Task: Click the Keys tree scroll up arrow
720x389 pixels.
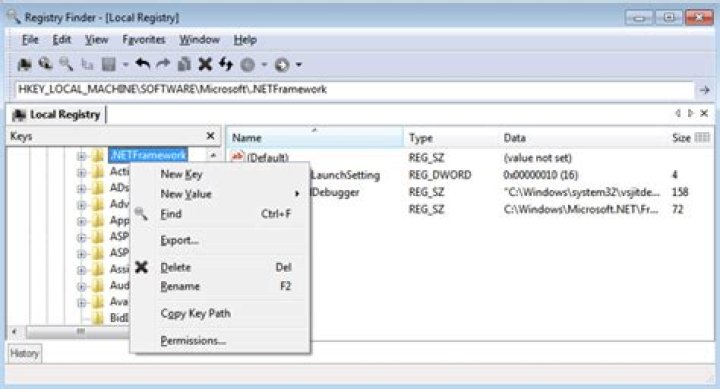Action: 213,156
